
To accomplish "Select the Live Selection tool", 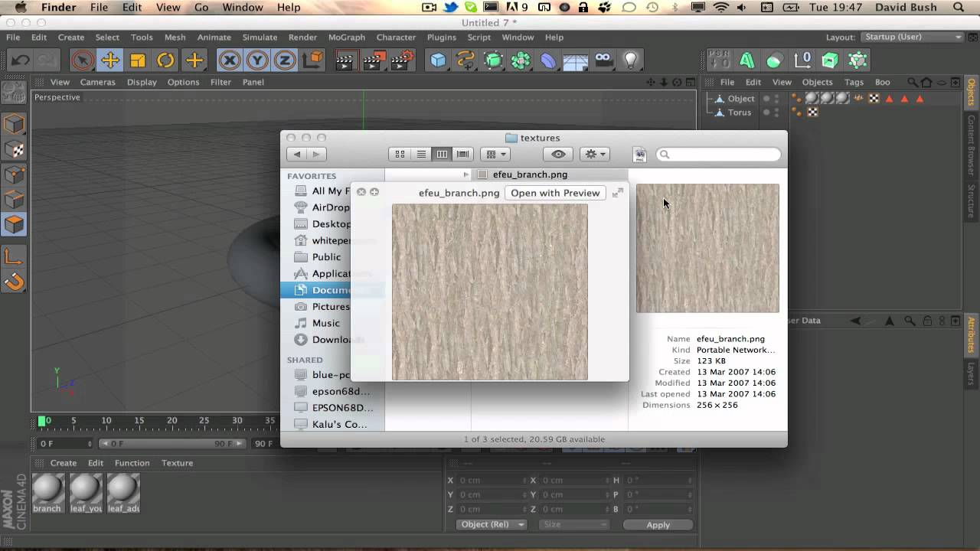I will [x=83, y=60].
